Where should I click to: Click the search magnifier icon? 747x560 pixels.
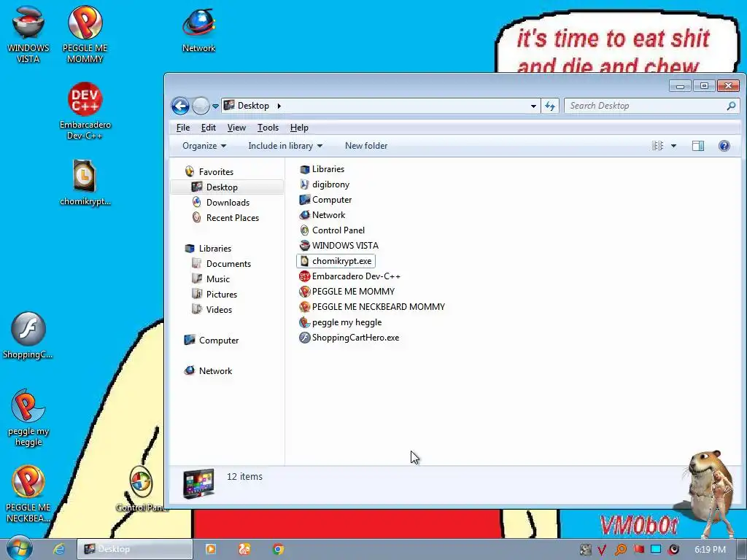point(731,106)
